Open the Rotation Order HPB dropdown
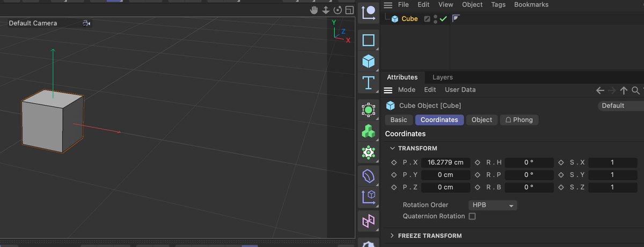Screen dimensions: 644x247 point(493,205)
